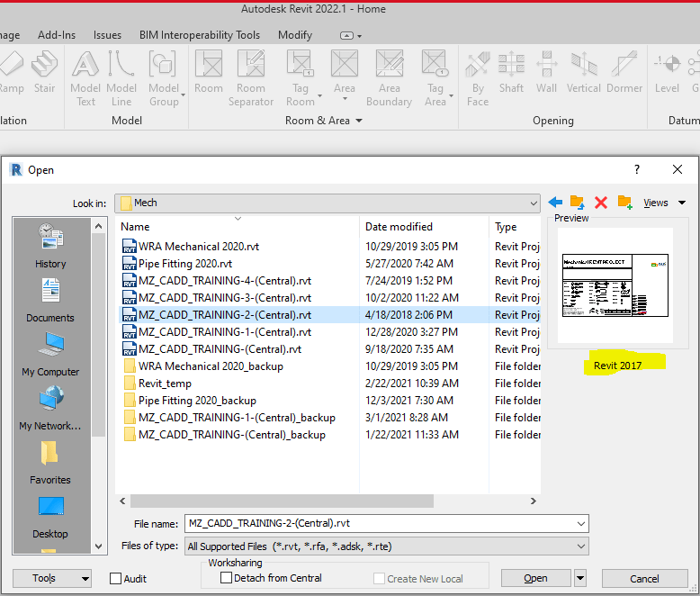Open the Tag Room dropdown arrow
700x596 pixels.
tap(319, 96)
